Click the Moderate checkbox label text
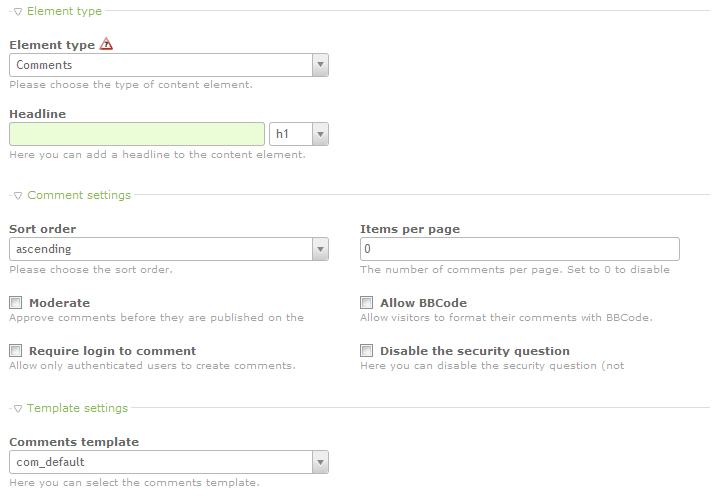The height and width of the screenshot is (504, 713). (60, 303)
